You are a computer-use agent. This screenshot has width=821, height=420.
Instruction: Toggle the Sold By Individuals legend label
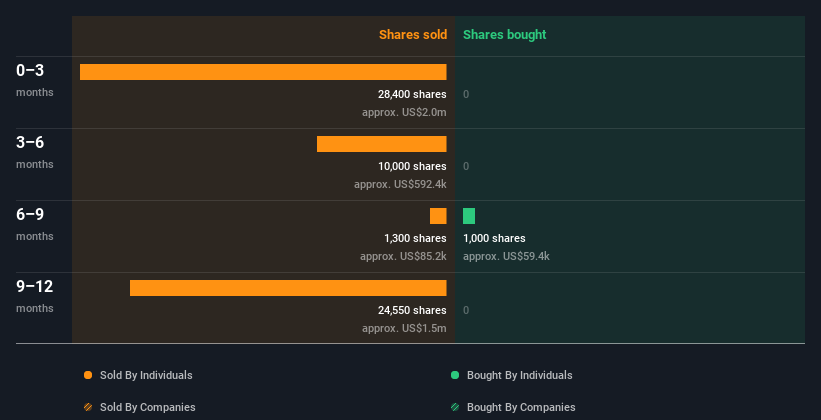point(146,375)
